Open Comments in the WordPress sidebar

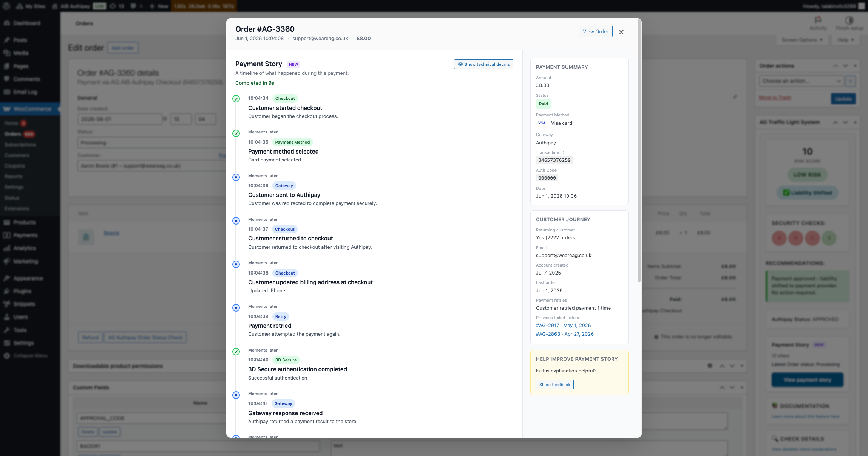(26, 79)
